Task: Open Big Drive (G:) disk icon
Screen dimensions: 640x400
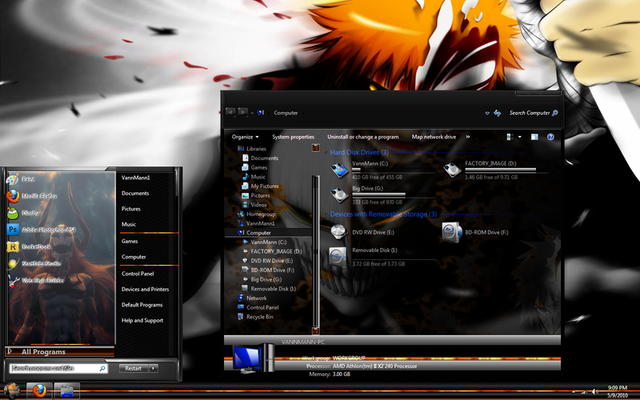Action: click(x=340, y=195)
